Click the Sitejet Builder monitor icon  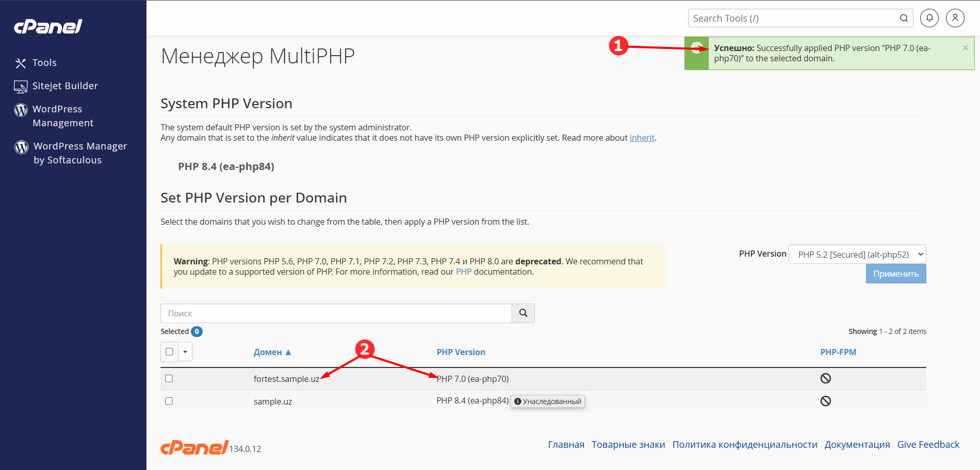click(x=21, y=87)
